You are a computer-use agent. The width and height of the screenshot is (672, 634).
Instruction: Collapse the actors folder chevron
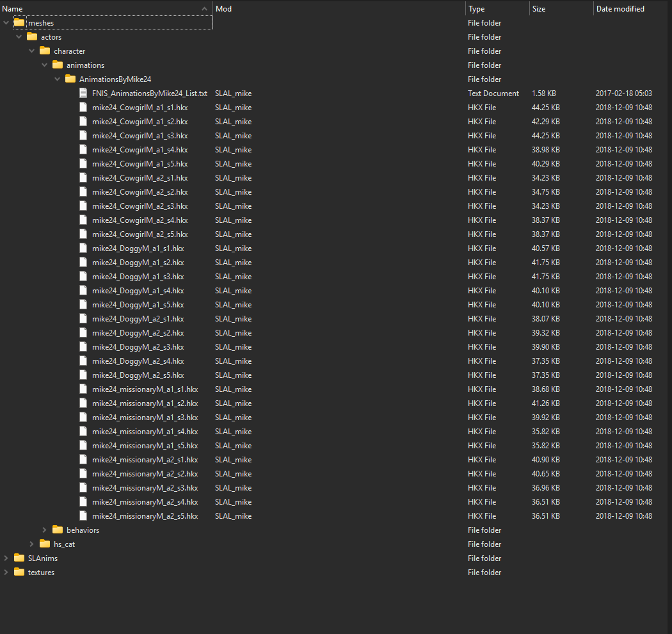[19, 37]
